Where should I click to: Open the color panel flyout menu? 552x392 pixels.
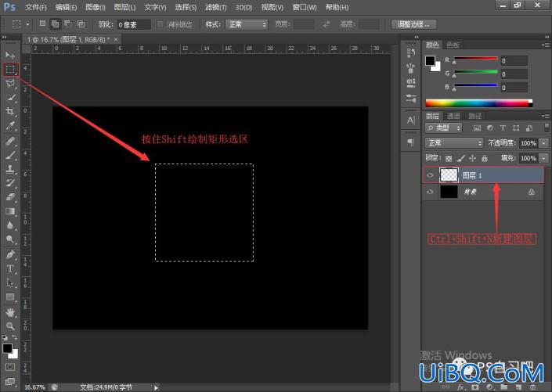[x=546, y=45]
